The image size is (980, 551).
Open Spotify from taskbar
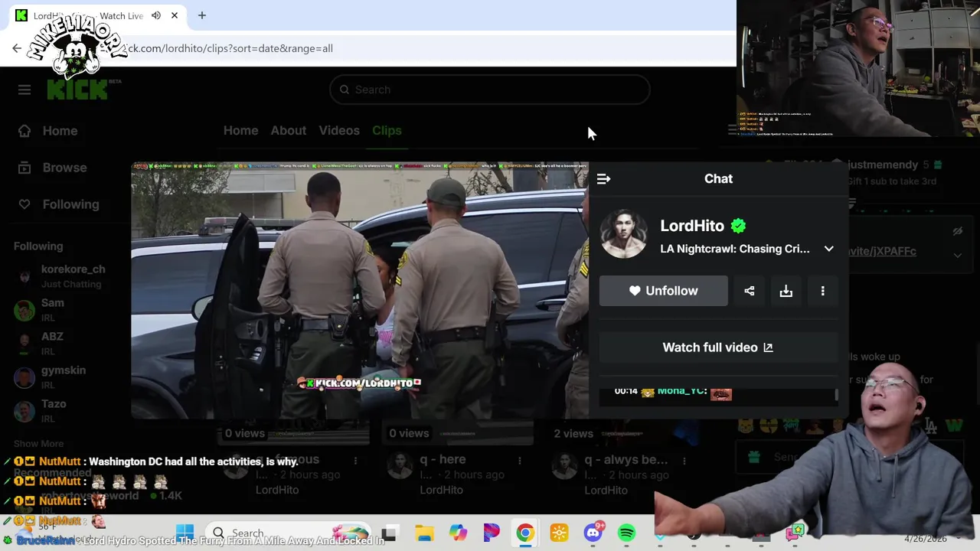click(626, 533)
